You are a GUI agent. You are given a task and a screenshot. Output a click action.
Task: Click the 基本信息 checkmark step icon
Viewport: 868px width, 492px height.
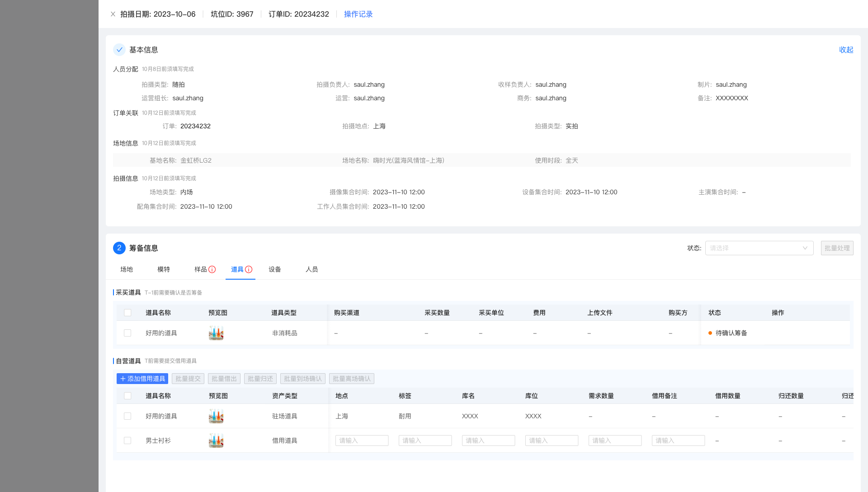click(x=119, y=50)
